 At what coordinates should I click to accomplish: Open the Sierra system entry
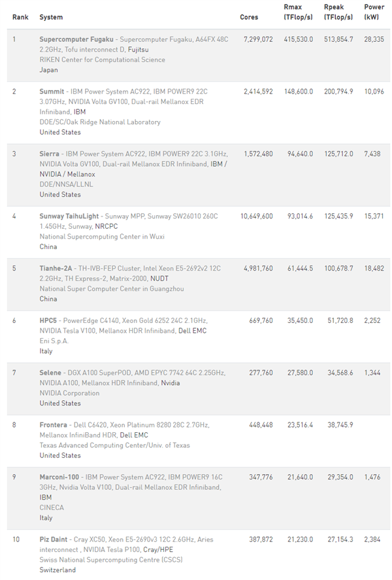[51, 154]
